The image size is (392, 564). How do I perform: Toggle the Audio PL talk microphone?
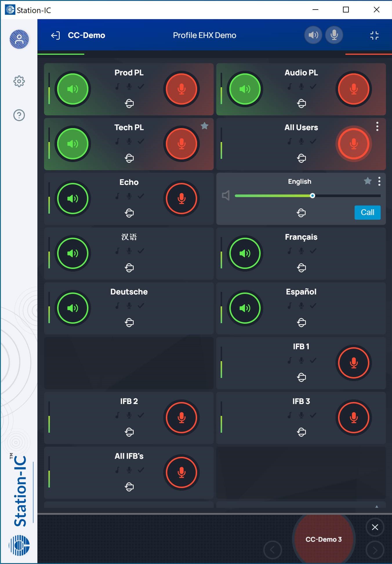354,89
